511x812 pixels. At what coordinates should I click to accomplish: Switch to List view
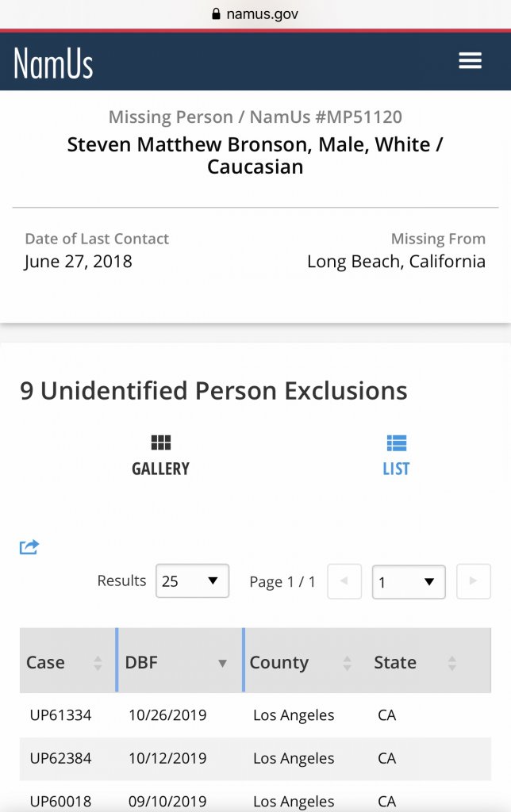396,455
